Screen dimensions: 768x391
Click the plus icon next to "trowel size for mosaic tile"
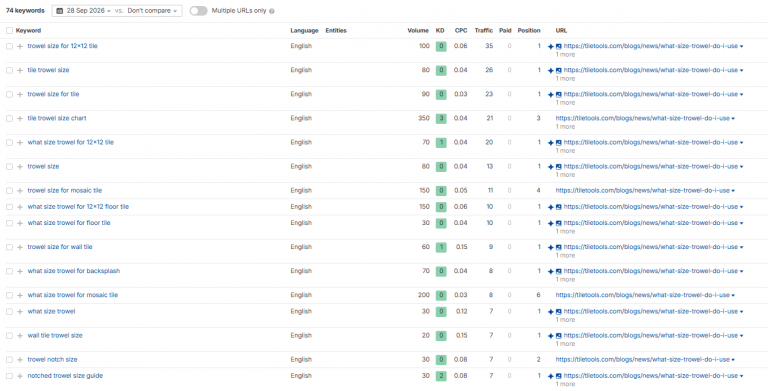coord(20,191)
